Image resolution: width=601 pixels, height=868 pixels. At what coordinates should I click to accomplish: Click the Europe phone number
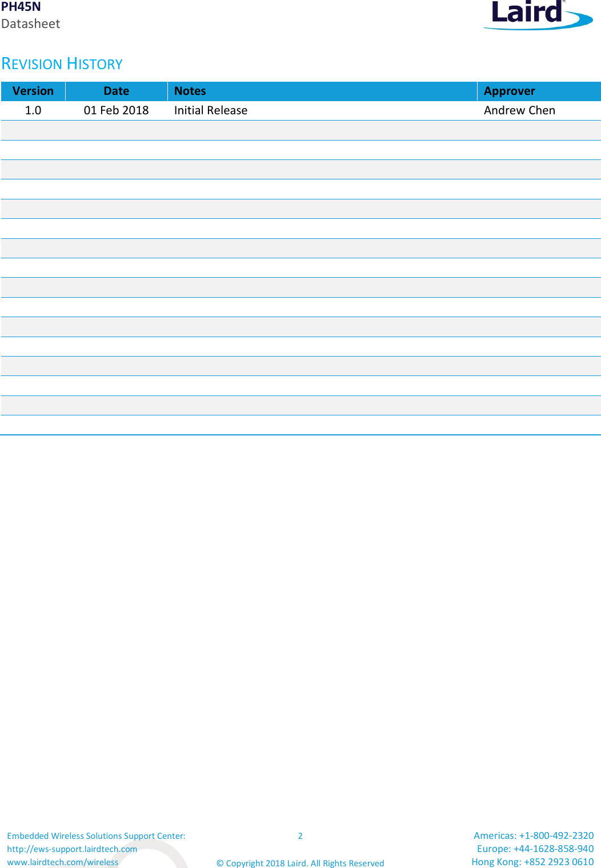pyautogui.click(x=535, y=849)
